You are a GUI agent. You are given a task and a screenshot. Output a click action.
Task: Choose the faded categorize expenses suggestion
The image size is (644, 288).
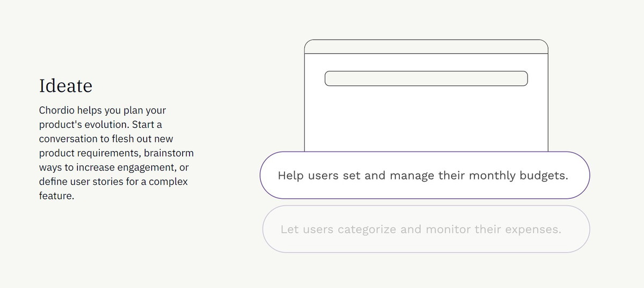(426, 229)
